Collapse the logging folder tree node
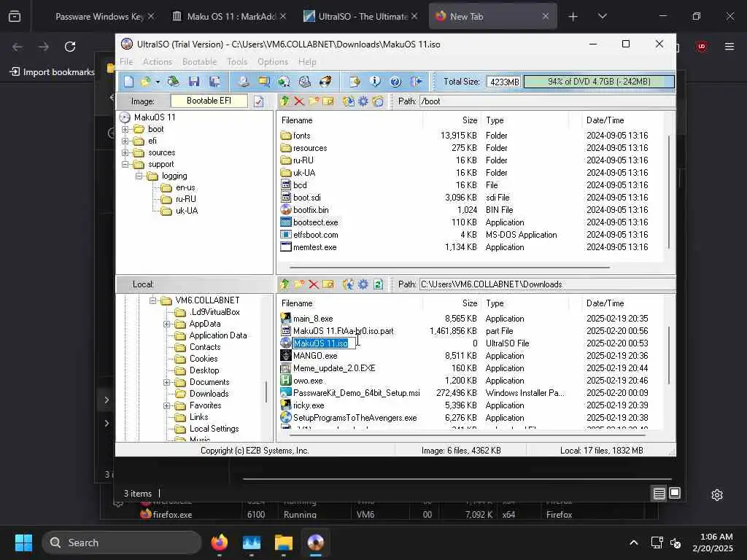Screen dimensions: 747x560 (139, 176)
